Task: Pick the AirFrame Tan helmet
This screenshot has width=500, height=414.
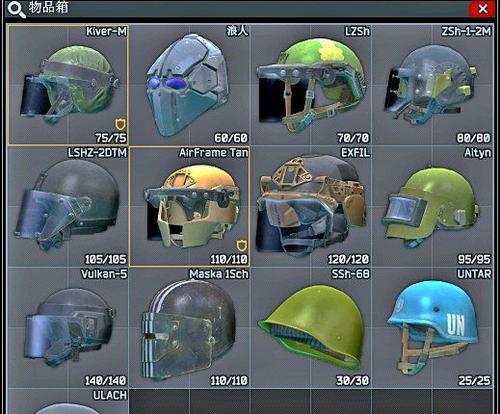Action: point(189,206)
